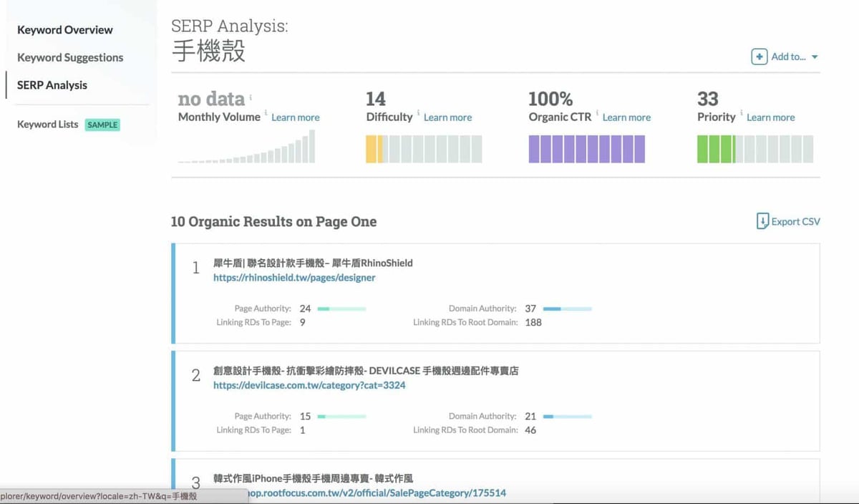The height and width of the screenshot is (504, 859).
Task: Click the purple Organic CTR bar chart
Action: pyautogui.click(x=586, y=148)
